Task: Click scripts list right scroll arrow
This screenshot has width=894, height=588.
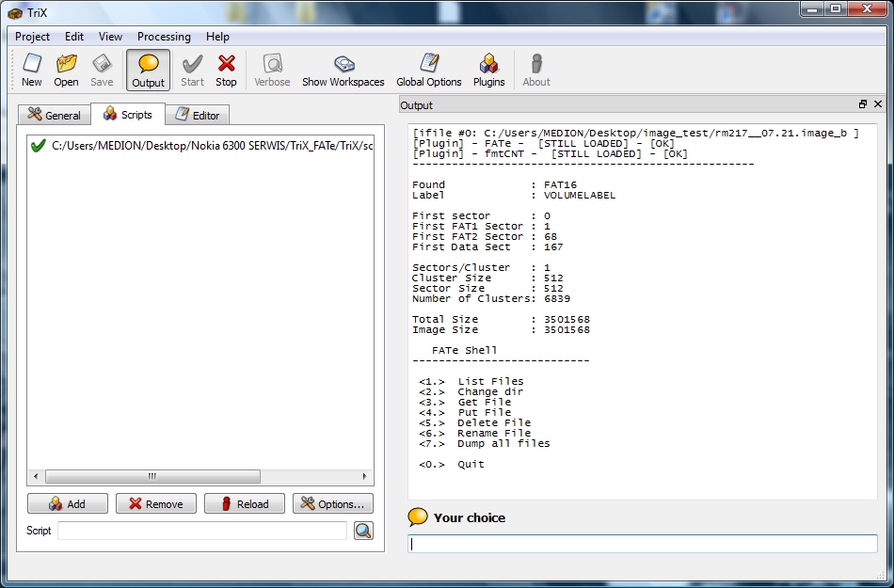Action: pos(365,476)
